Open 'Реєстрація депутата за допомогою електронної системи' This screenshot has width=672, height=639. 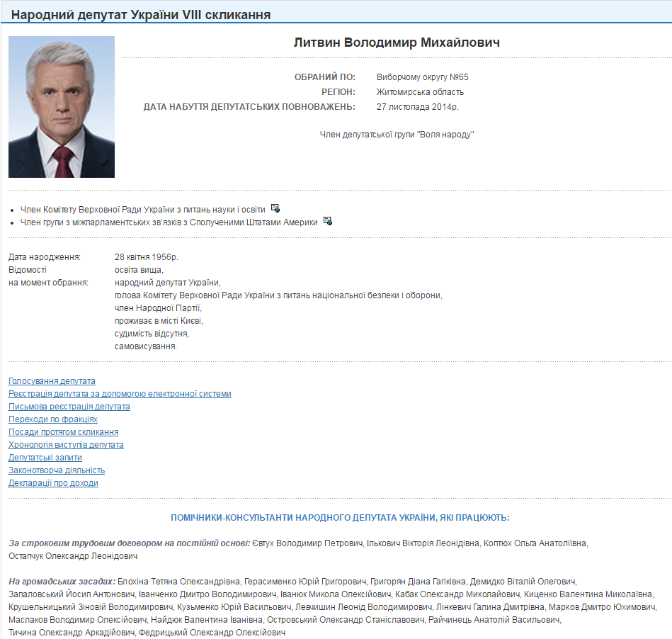120,394
